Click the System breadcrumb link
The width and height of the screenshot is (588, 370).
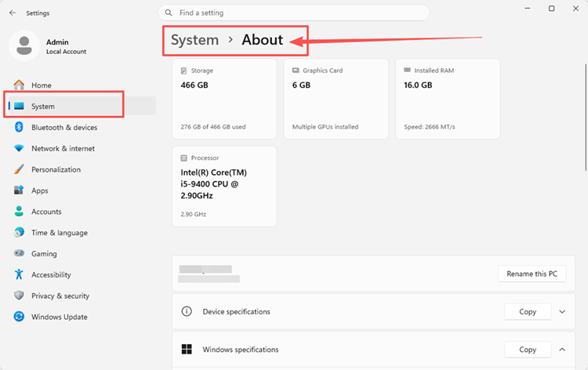[x=194, y=40]
